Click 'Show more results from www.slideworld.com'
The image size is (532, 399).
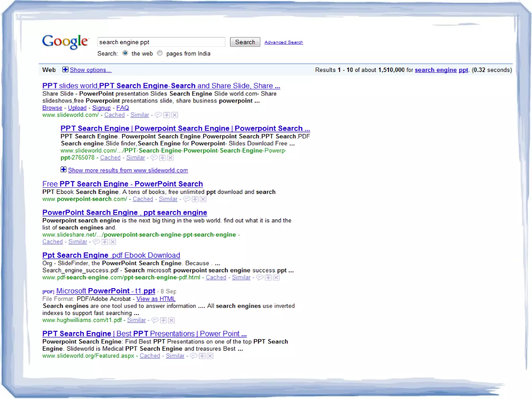point(128,170)
